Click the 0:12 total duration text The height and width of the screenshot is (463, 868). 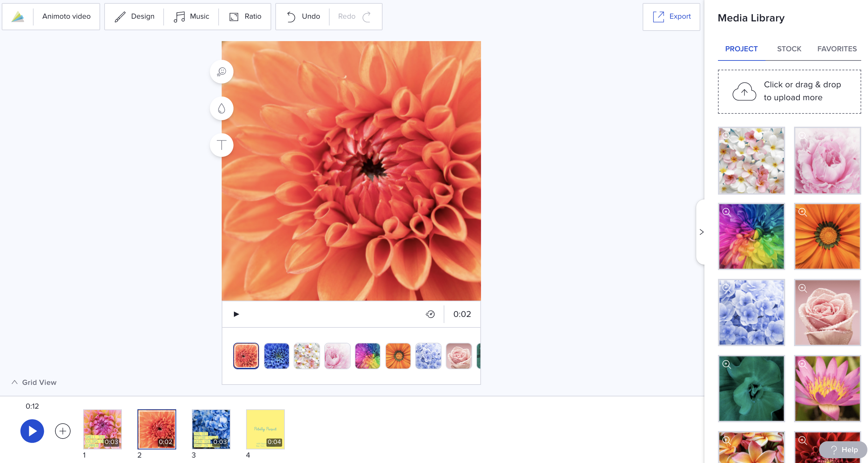coord(32,406)
